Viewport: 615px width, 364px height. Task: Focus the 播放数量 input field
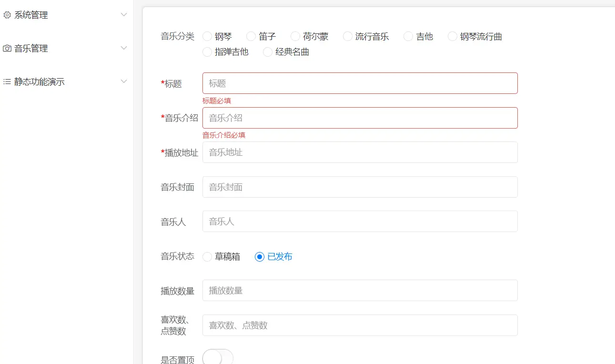(x=360, y=290)
